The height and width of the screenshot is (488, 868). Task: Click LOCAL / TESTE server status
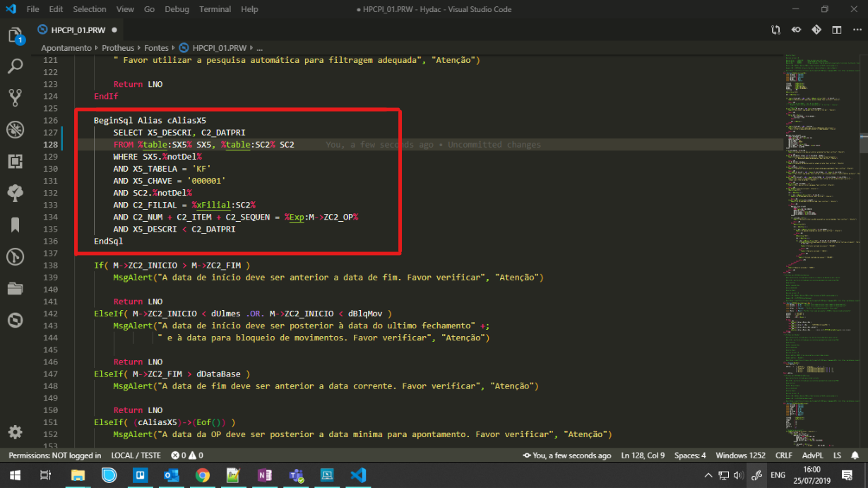point(136,456)
